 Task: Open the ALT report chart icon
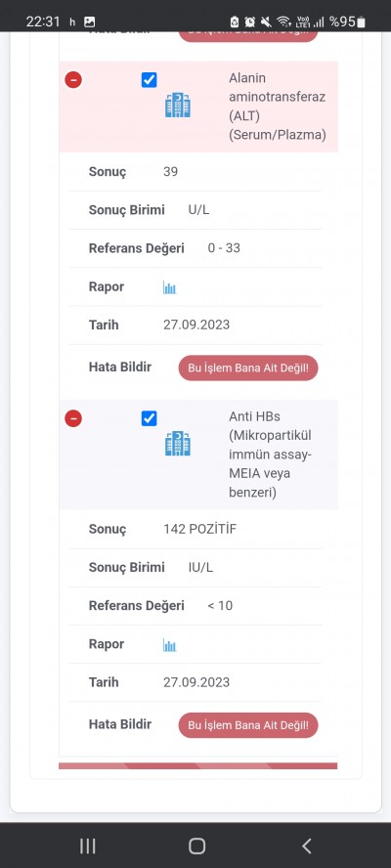coord(169,287)
